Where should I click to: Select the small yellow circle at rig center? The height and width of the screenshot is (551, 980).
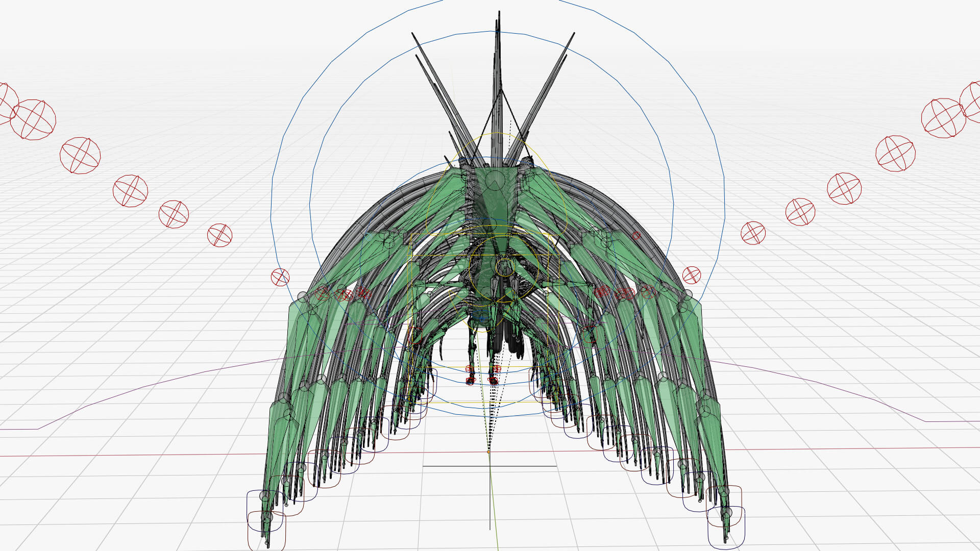(x=505, y=266)
